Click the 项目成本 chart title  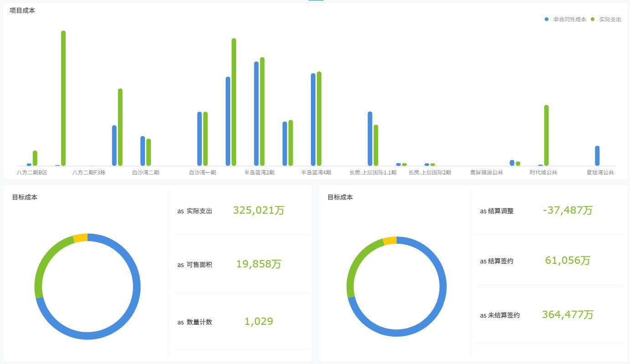[22, 10]
